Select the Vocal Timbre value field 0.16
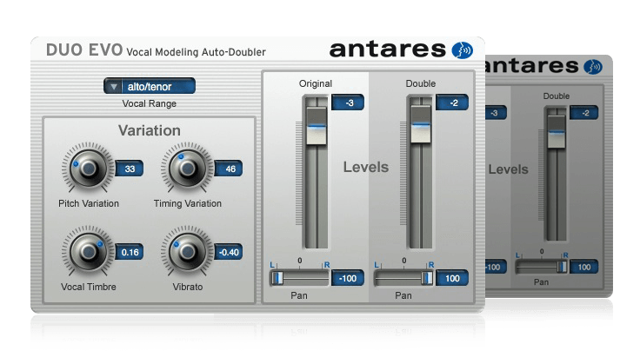640x364 pixels. pyautogui.click(x=130, y=252)
